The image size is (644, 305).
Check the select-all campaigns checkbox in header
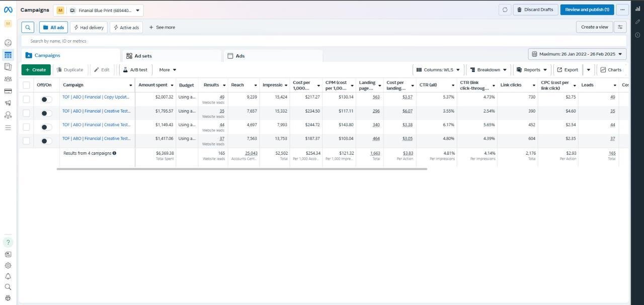pos(26,84)
